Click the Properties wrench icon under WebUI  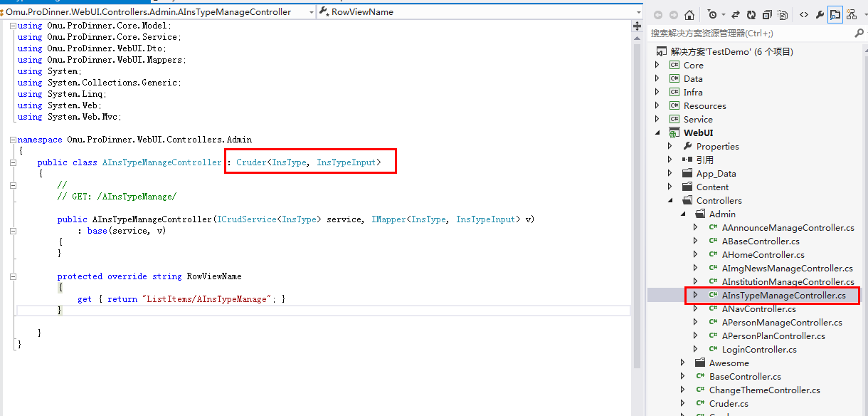pyautogui.click(x=687, y=146)
